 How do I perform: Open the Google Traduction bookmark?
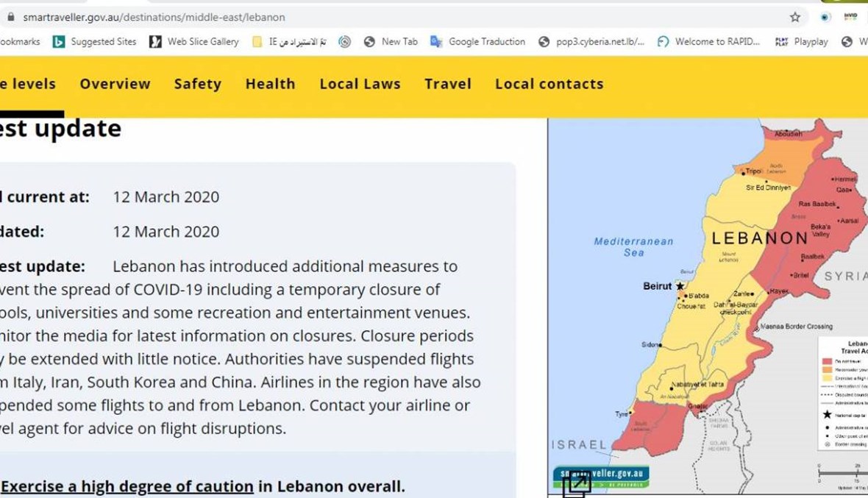click(477, 42)
